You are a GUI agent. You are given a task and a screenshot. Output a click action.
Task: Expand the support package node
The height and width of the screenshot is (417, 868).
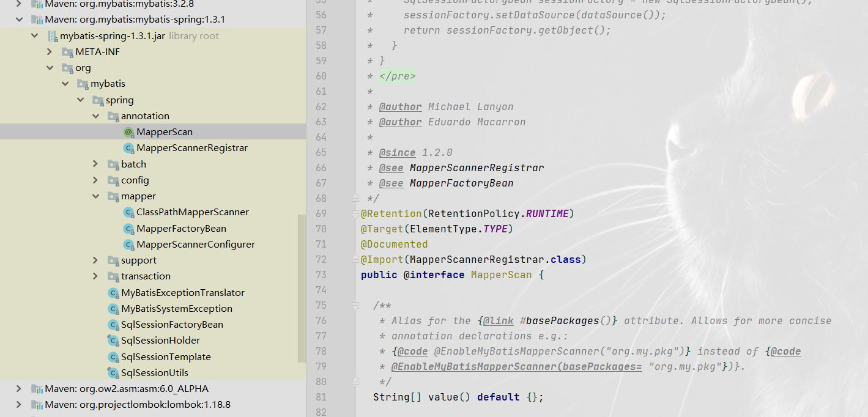coord(95,260)
